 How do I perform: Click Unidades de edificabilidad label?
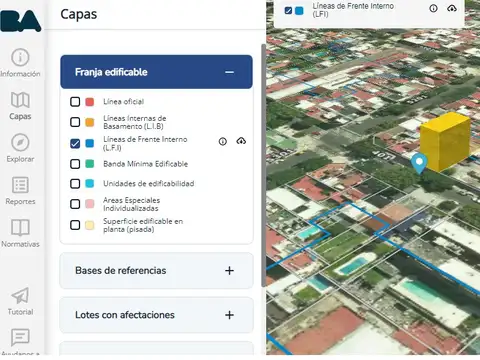pos(149,184)
